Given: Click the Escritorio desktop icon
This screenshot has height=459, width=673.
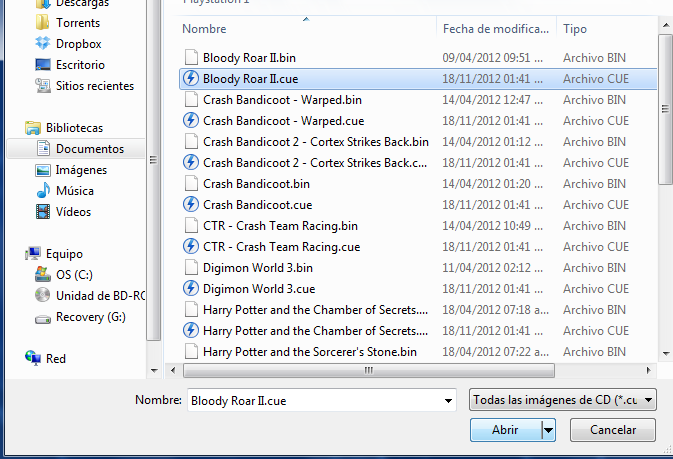Looking at the screenshot, I should (x=42, y=65).
